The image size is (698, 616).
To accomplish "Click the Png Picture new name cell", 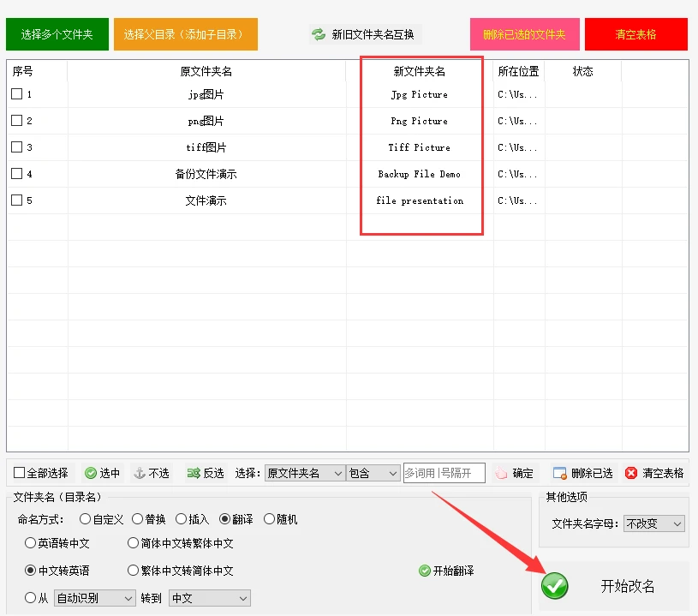I will coord(420,121).
